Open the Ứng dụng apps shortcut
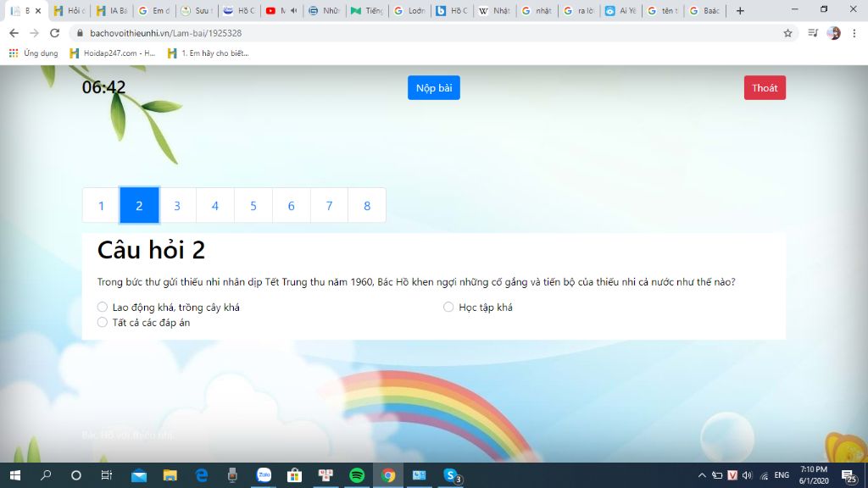Image resolution: width=868 pixels, height=488 pixels. [x=33, y=53]
